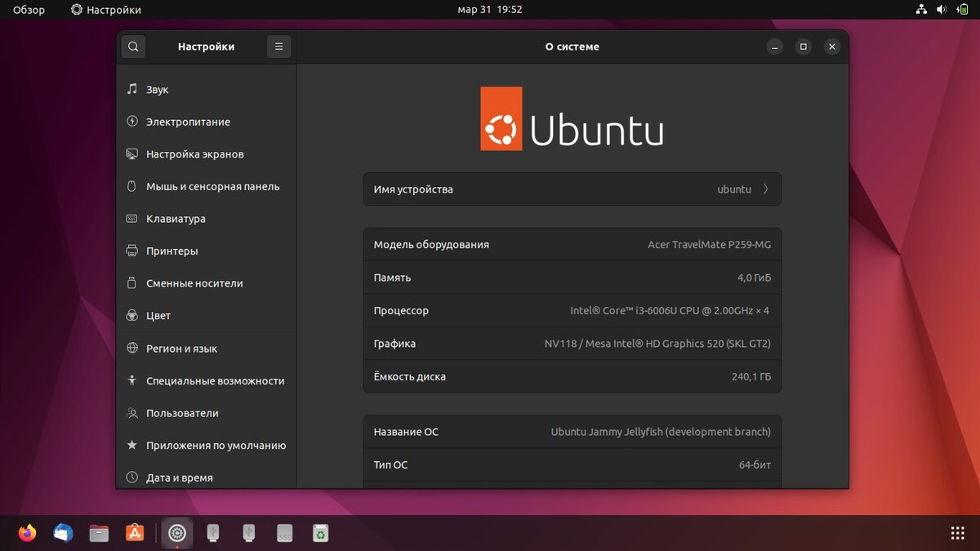Close the Settings window
Screen dimensions: 980x551
coord(831,47)
